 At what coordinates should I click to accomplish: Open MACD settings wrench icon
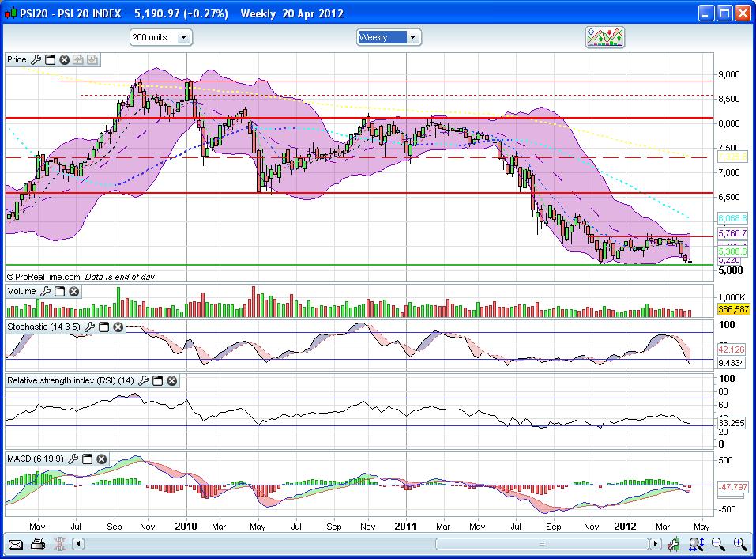pyautogui.click(x=73, y=459)
